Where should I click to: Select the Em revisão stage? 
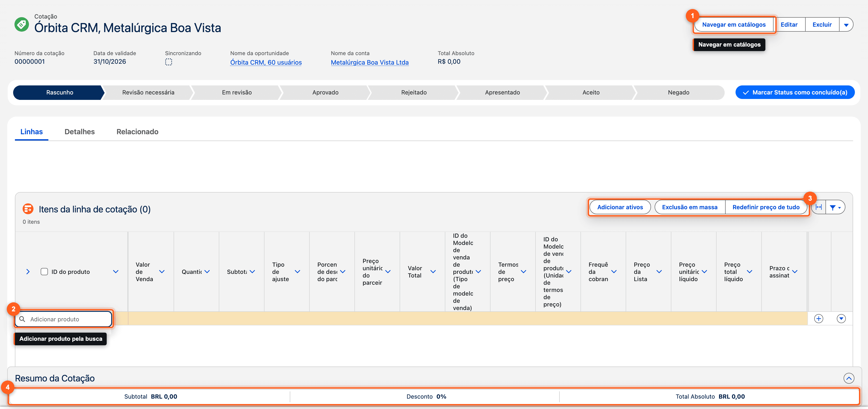click(236, 92)
